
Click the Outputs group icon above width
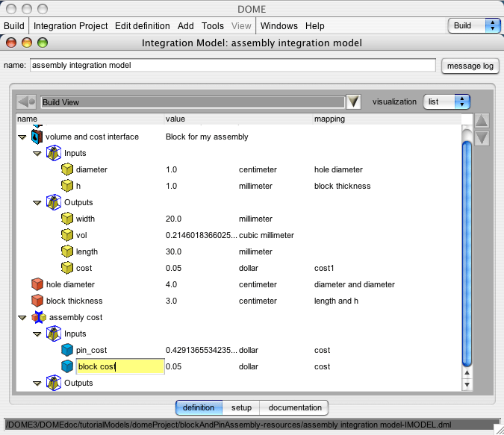click(53, 202)
